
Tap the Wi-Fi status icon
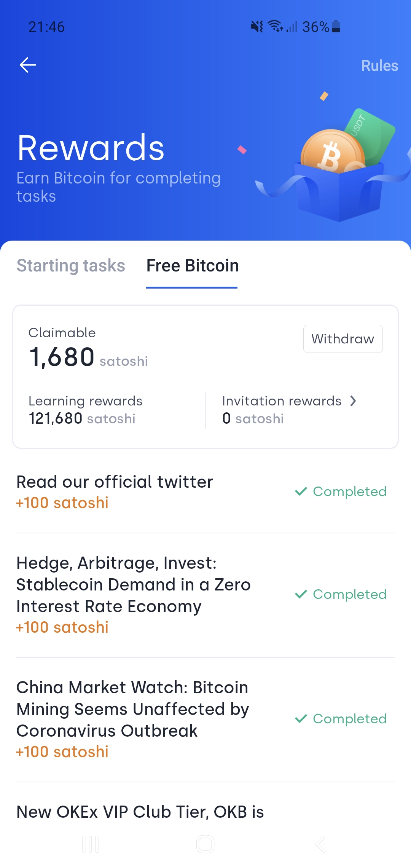(x=275, y=27)
